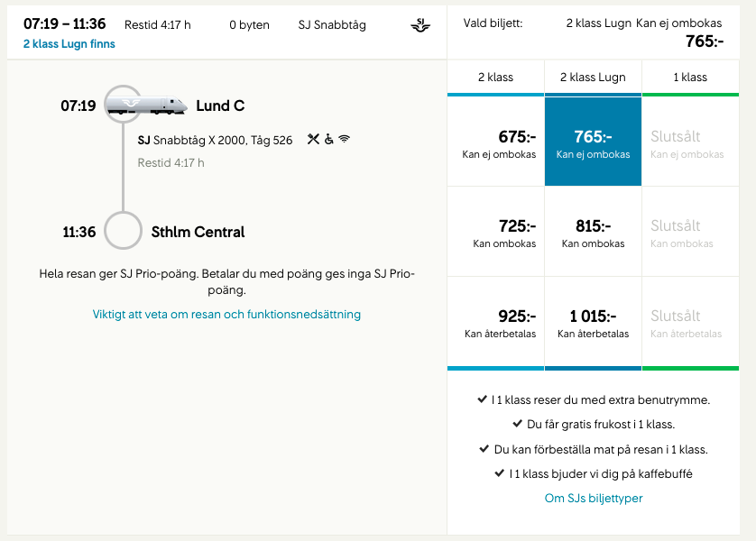Viewport: 756px width, 541px height.
Task: Choose 815:- Kan ombokas in 2 klass Lugn
Action: click(593, 232)
